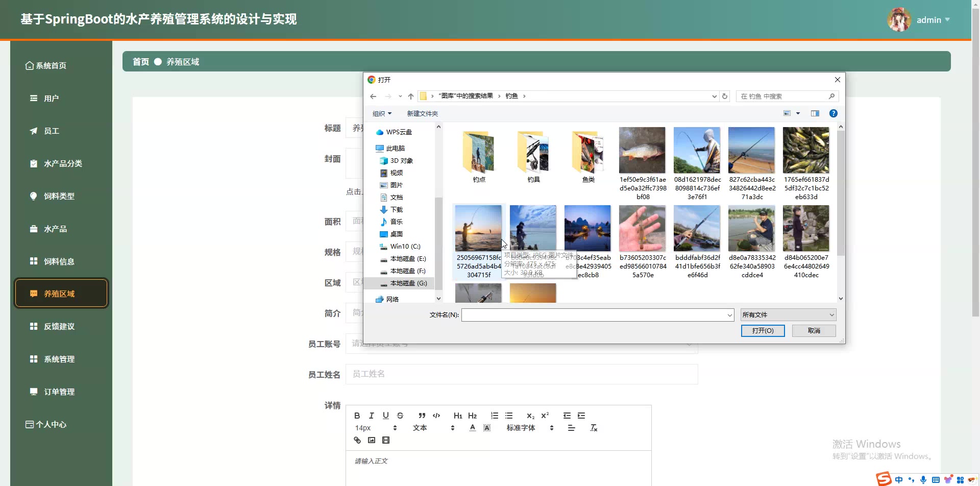Toggle italic formatting in the rich editor

tap(371, 416)
